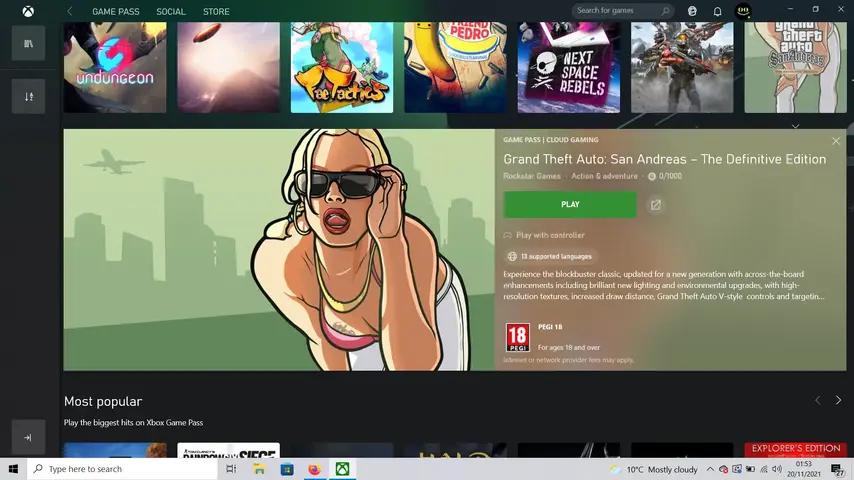Click the 0/1000 gamerscore indicator
The height and width of the screenshot is (480, 854).
pos(664,176)
